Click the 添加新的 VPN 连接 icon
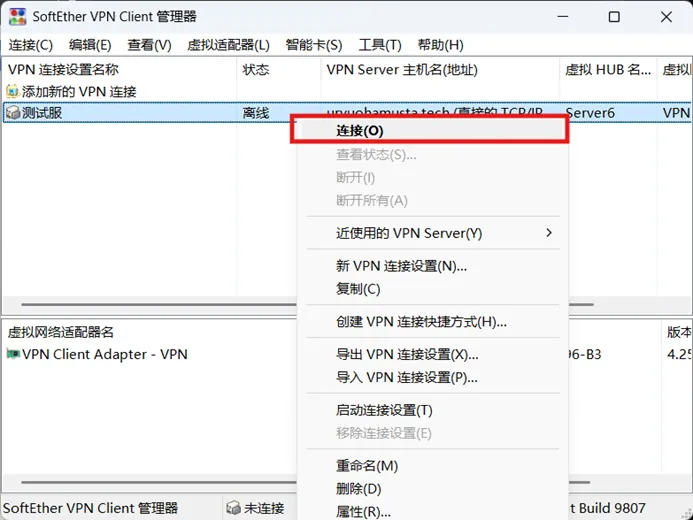The width and height of the screenshot is (693, 520). click(x=13, y=91)
